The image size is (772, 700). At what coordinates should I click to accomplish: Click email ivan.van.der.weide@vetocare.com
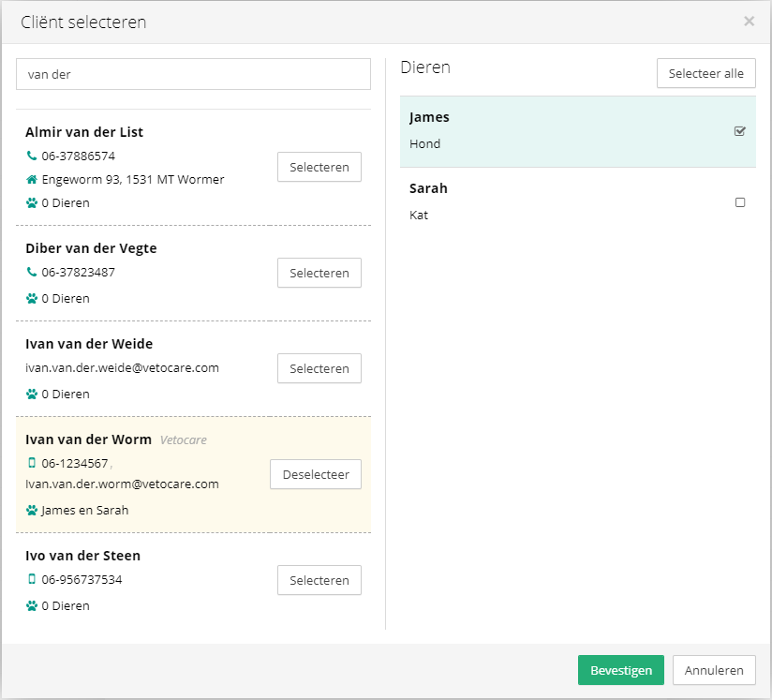(x=122, y=368)
